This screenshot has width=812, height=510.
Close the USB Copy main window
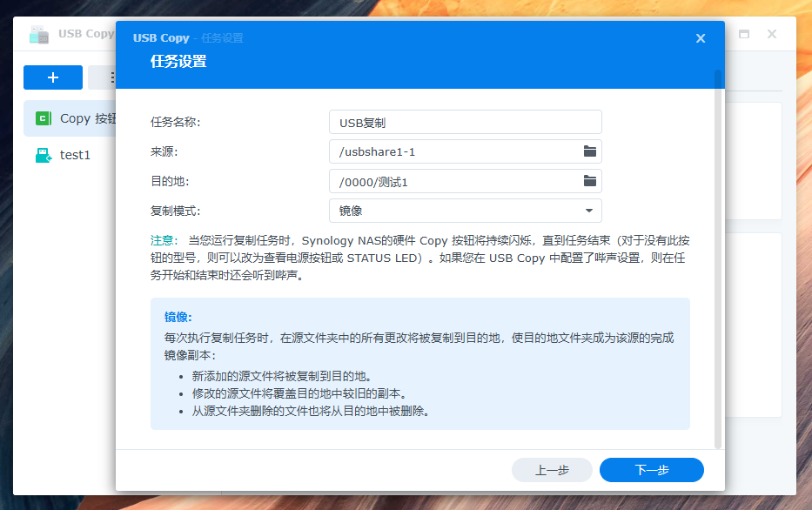[x=772, y=34]
